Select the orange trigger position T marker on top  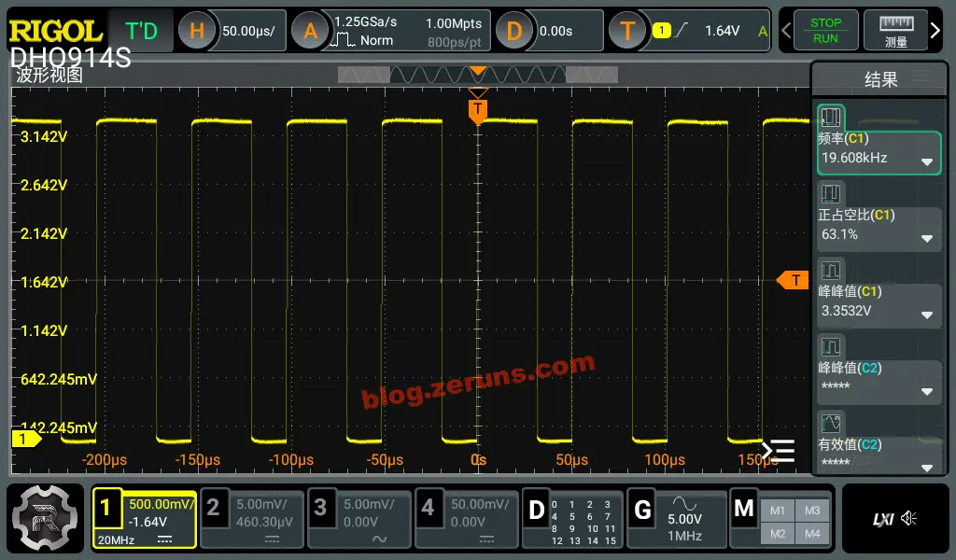(478, 111)
